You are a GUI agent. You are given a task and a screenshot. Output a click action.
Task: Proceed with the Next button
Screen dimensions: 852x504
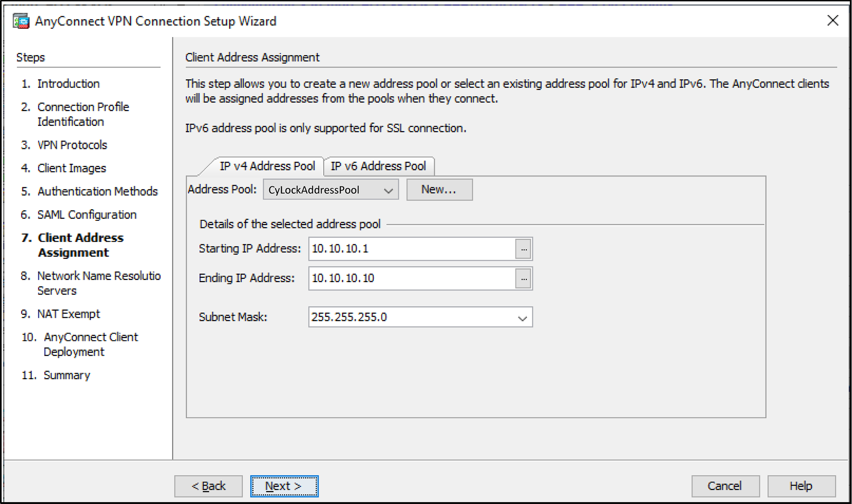(x=284, y=486)
